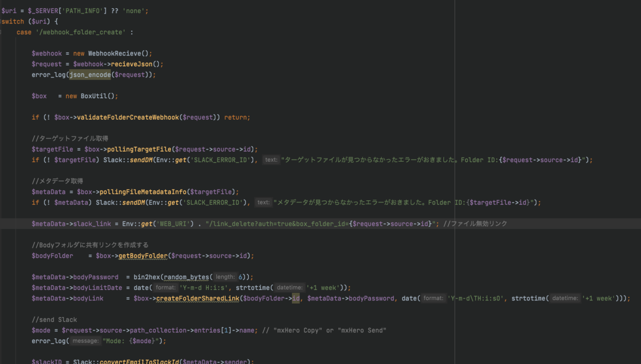Click the メタデータが見つからなかった error string
Viewport: 641px width, 364px height.
point(404,202)
